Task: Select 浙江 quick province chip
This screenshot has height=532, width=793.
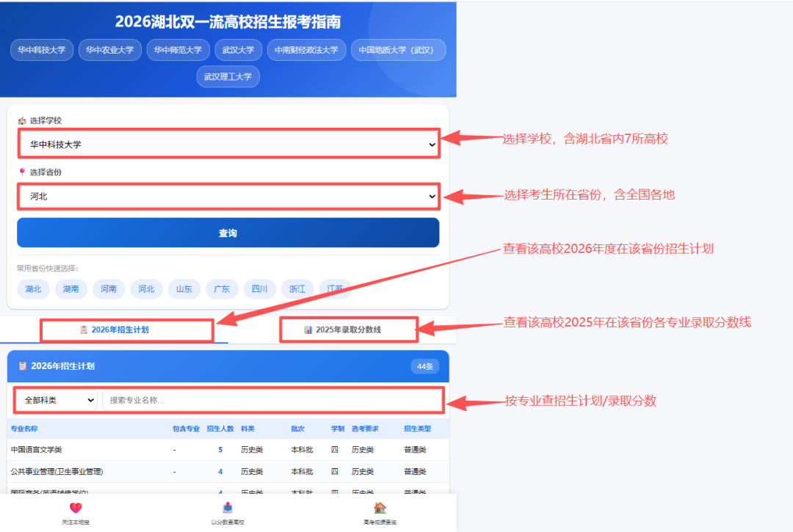Action: (297, 289)
